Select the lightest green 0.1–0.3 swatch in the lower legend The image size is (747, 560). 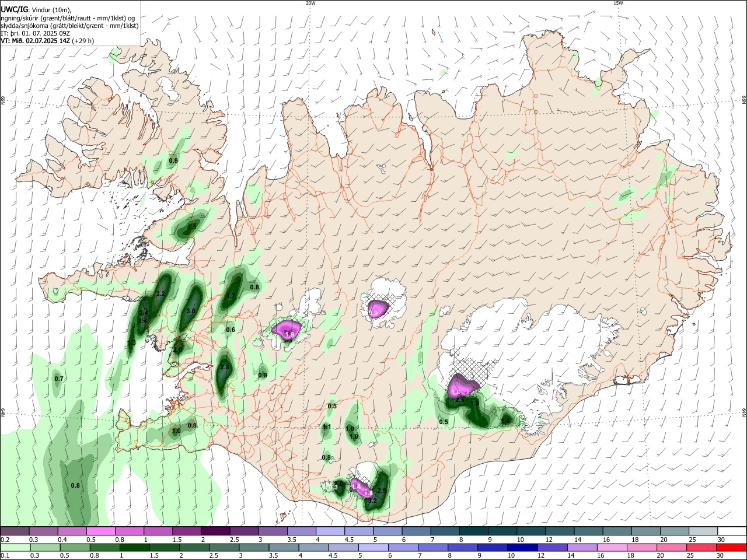(15, 547)
